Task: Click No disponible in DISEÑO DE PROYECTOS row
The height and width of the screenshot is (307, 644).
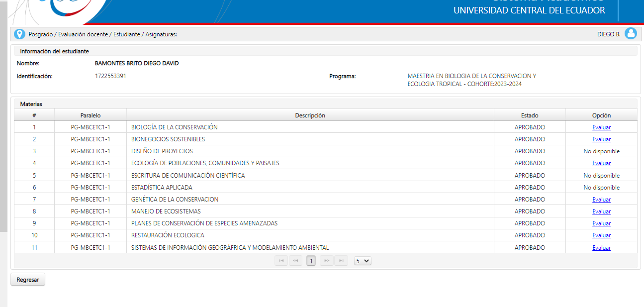Action: [601, 151]
